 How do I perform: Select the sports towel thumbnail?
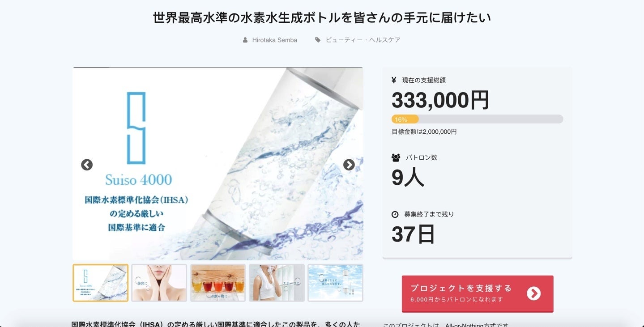[277, 283]
